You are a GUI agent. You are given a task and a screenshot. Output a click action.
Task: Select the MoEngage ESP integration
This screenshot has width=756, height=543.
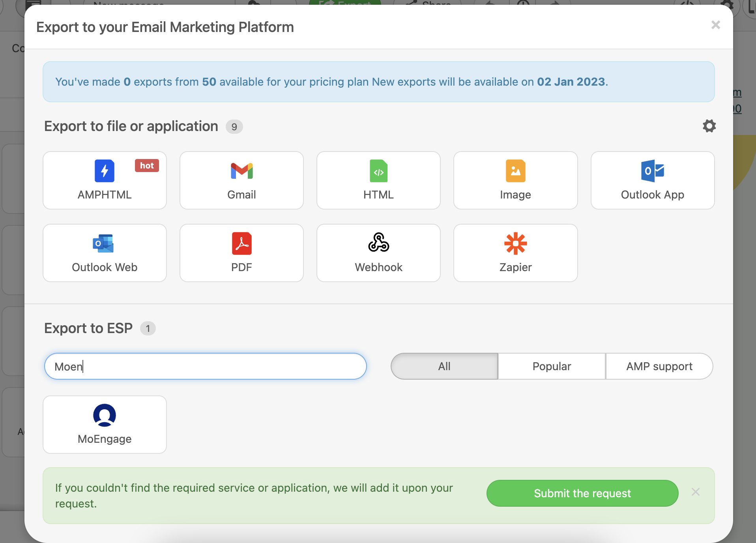(x=104, y=425)
